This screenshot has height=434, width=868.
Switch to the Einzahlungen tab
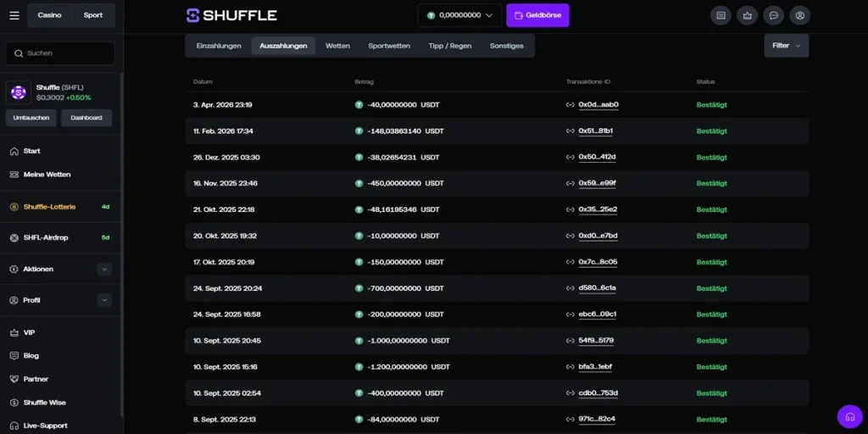(219, 46)
